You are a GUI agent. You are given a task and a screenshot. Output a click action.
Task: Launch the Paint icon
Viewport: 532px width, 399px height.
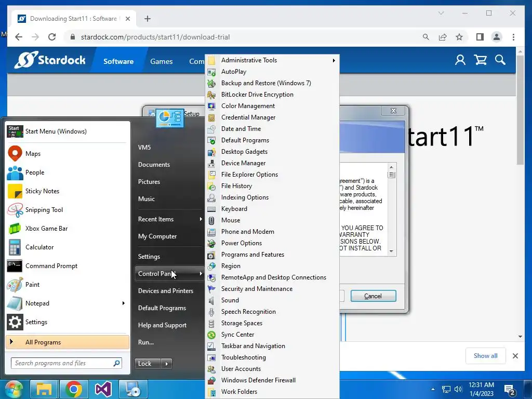coord(15,285)
